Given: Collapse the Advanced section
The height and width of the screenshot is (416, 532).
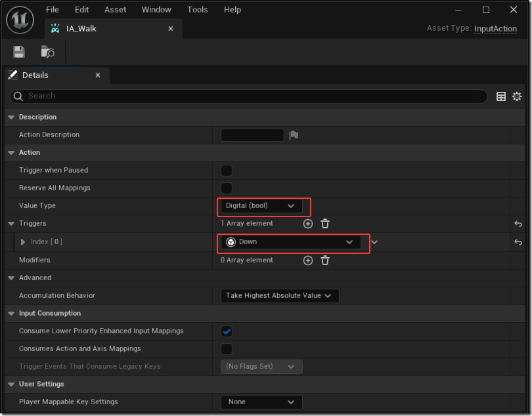Looking at the screenshot, I should tap(11, 278).
